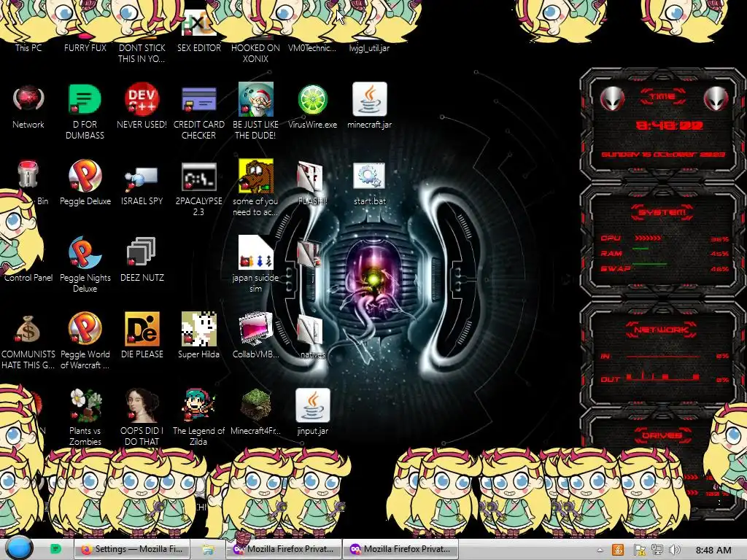Select the VM0Technic... desktop label

312,47
